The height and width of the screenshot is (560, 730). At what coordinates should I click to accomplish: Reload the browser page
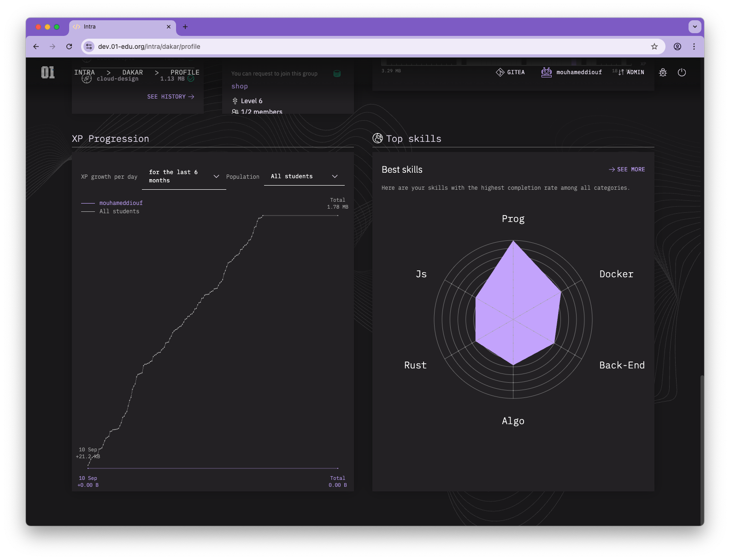coord(69,47)
